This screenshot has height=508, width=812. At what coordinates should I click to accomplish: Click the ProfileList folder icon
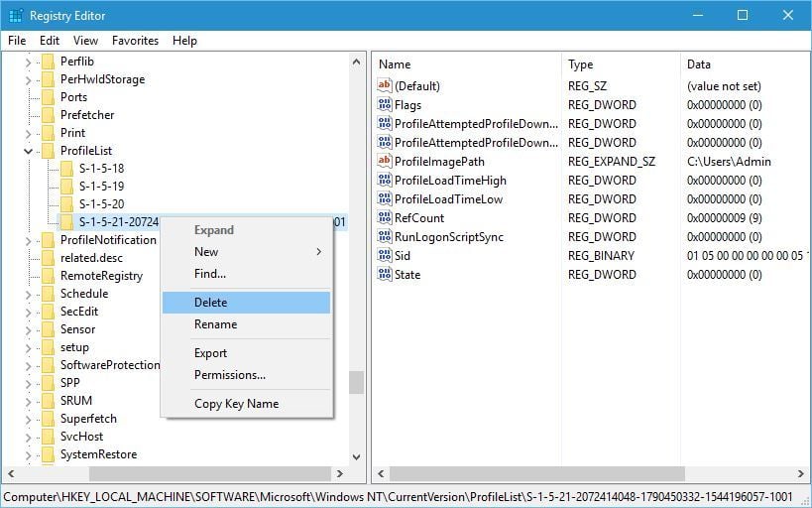coord(49,151)
